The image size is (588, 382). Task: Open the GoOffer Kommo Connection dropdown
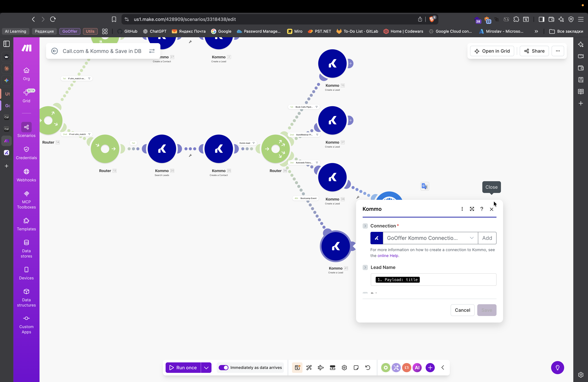click(430, 238)
